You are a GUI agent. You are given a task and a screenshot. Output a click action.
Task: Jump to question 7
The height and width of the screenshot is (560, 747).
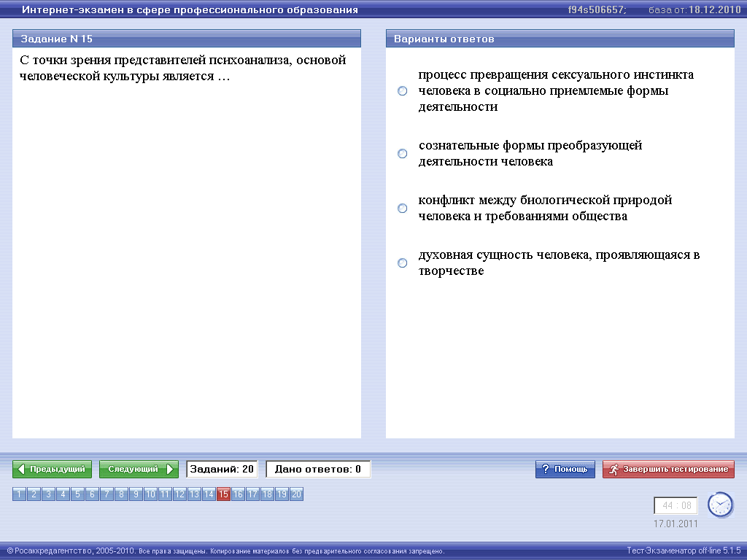[x=107, y=494]
